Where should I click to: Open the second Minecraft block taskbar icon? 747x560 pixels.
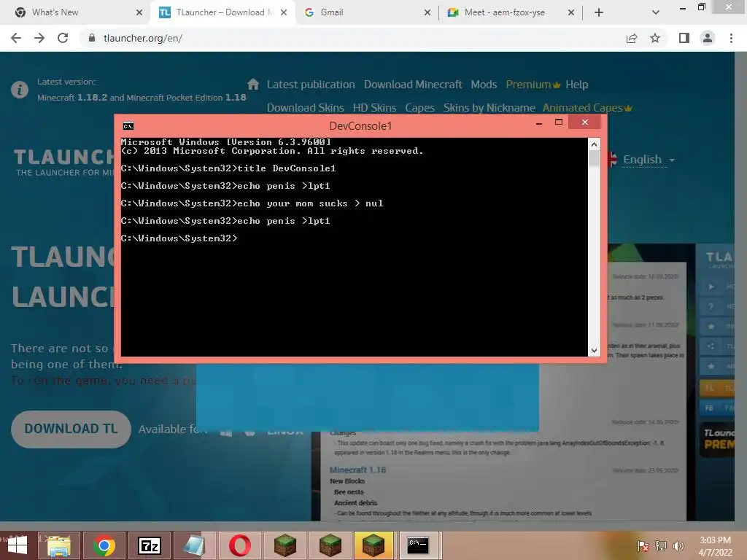pos(330,545)
